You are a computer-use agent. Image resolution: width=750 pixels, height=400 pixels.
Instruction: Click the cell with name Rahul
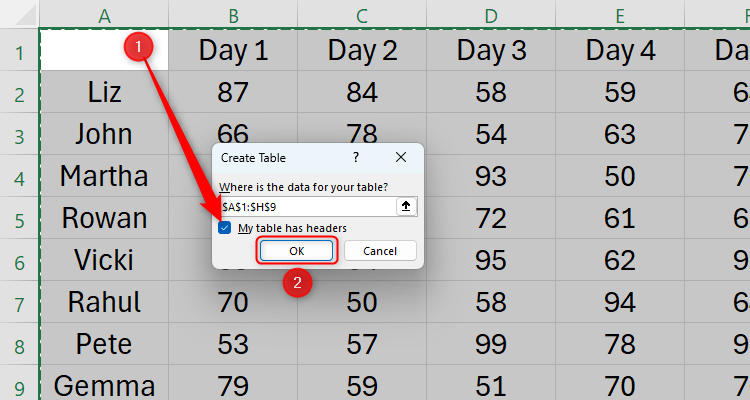104,301
